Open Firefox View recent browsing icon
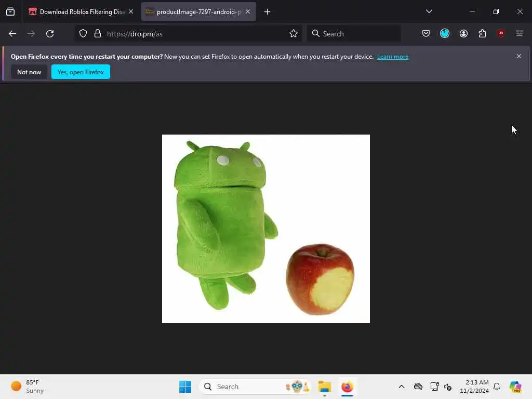Screen dimensions: 532x399 (10, 12)
